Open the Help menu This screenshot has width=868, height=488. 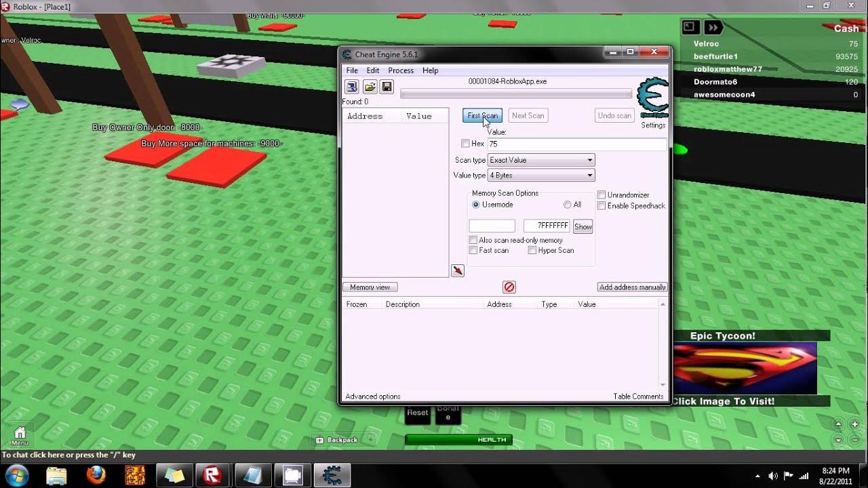[x=430, y=70]
